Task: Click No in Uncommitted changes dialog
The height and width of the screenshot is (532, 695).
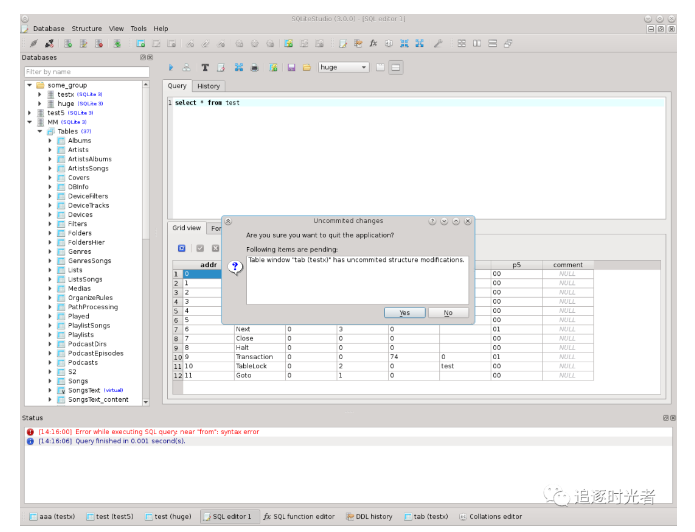Action: point(447,312)
